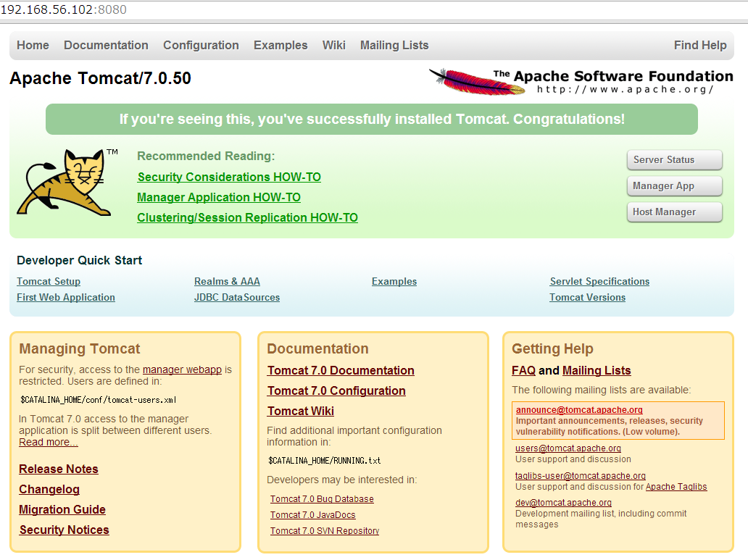Click the Getting Help heading
This screenshot has width=748, height=560.
pos(552,348)
